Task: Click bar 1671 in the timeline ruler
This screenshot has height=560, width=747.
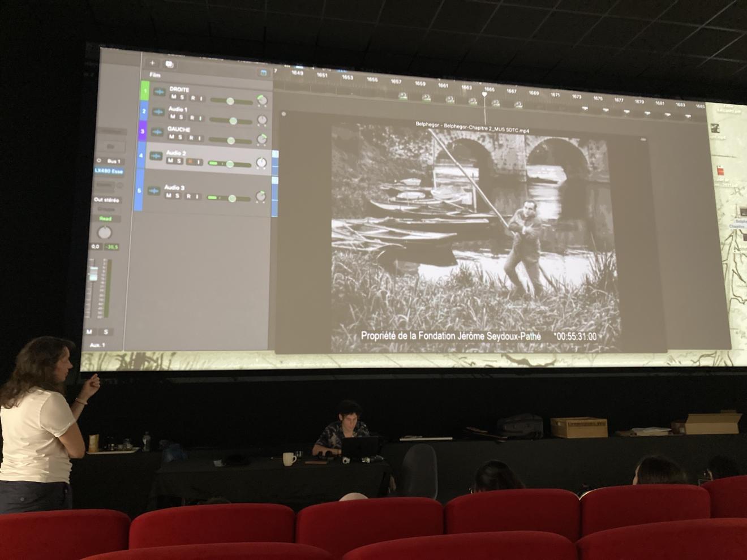Action: (x=555, y=94)
